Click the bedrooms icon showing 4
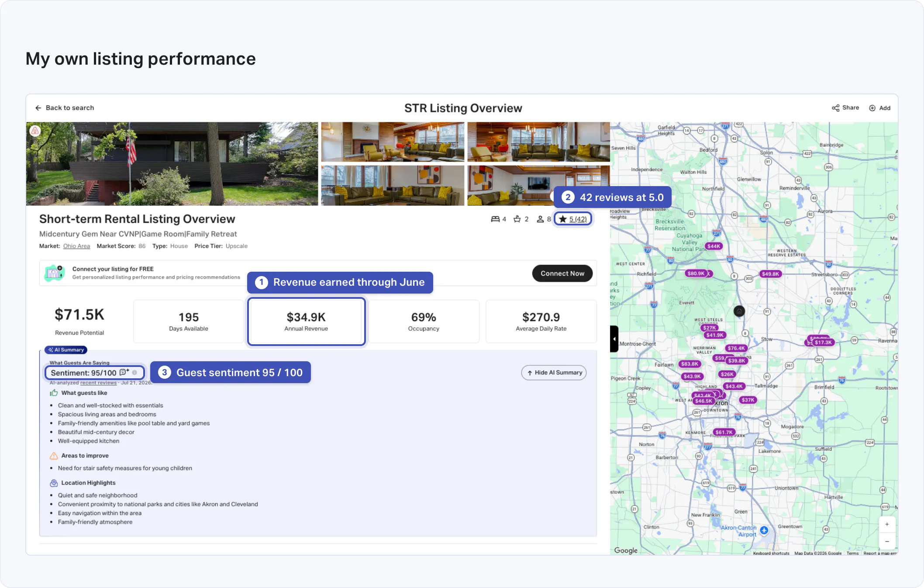This screenshot has height=588, width=924. (x=495, y=219)
